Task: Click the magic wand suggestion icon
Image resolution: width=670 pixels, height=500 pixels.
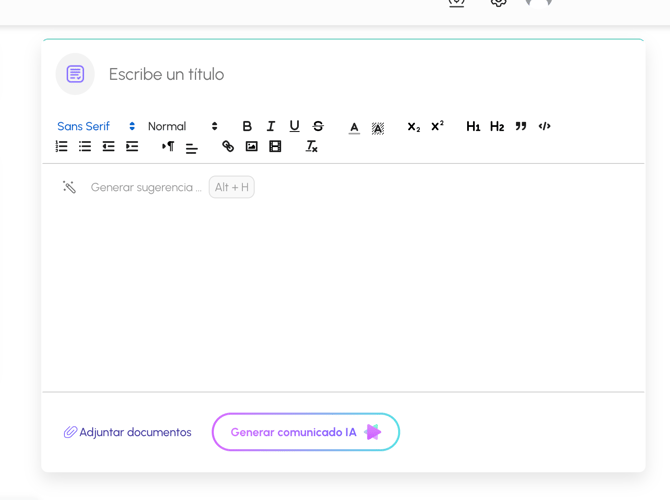Action: (69, 187)
